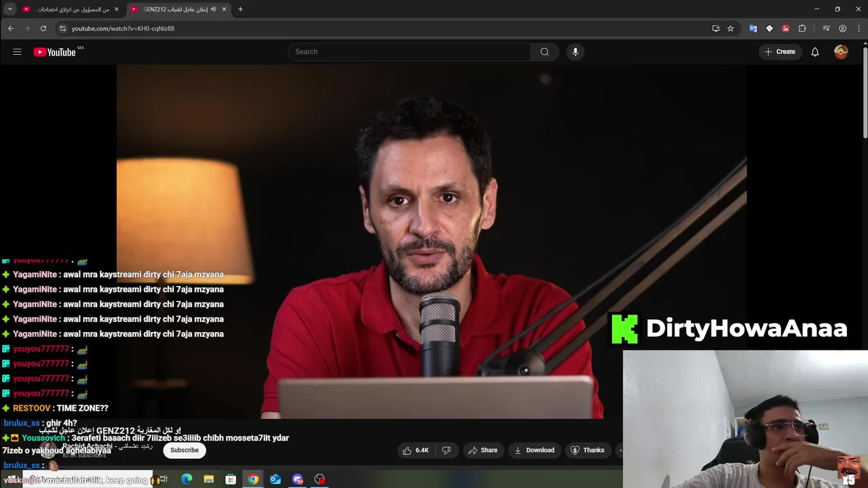The width and height of the screenshot is (868, 488).
Task: Dislike the video
Action: (446, 450)
